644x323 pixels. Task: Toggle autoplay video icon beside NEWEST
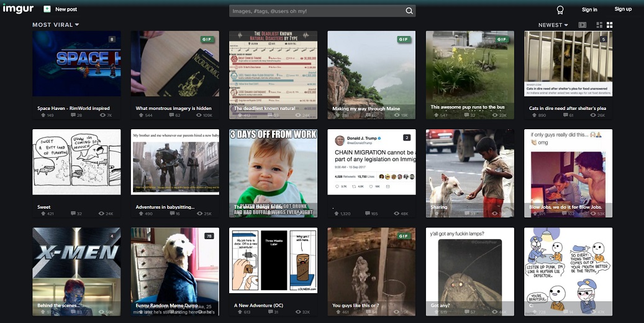[x=583, y=25]
